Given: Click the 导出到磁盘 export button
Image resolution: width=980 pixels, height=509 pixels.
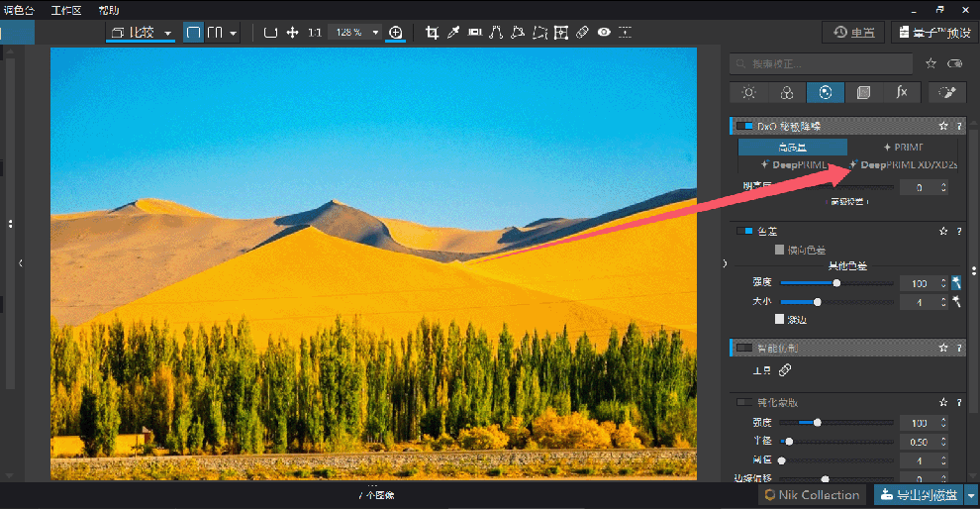Looking at the screenshot, I should point(919,495).
